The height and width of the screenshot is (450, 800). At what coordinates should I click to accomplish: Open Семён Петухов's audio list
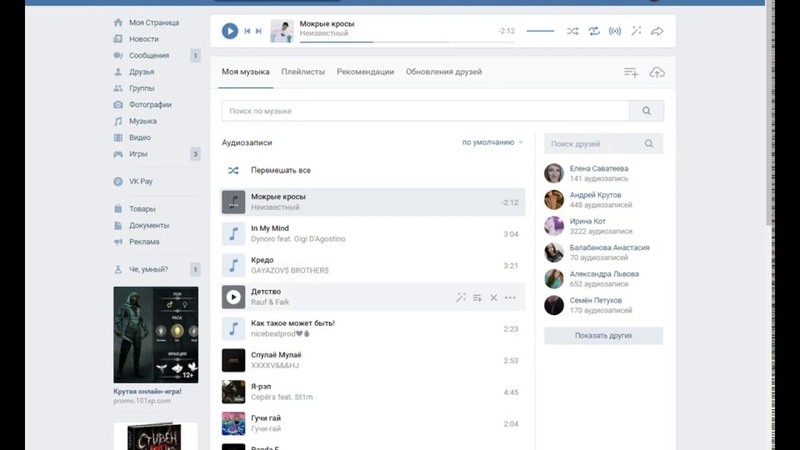(595, 300)
